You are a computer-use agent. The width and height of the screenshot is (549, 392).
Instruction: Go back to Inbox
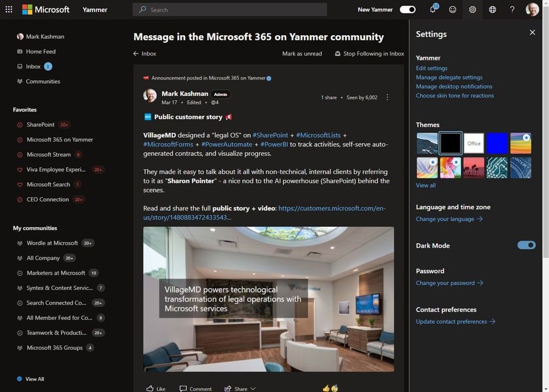click(145, 53)
